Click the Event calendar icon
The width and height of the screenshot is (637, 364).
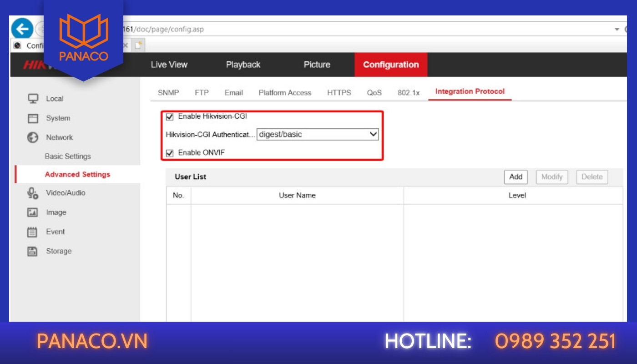pos(33,232)
